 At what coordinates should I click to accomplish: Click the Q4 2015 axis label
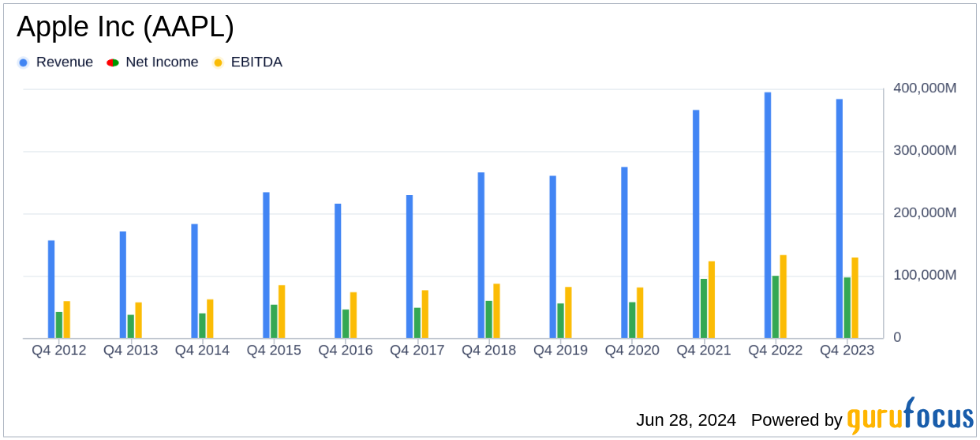(x=274, y=350)
